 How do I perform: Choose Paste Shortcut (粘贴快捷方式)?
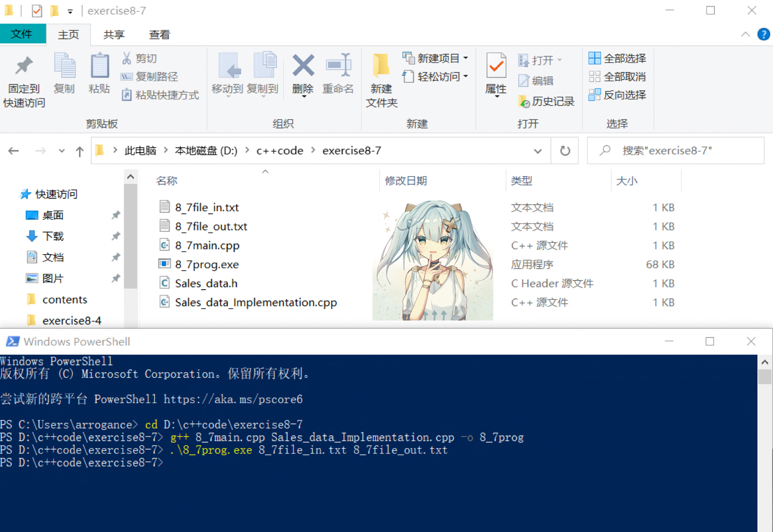point(160,95)
